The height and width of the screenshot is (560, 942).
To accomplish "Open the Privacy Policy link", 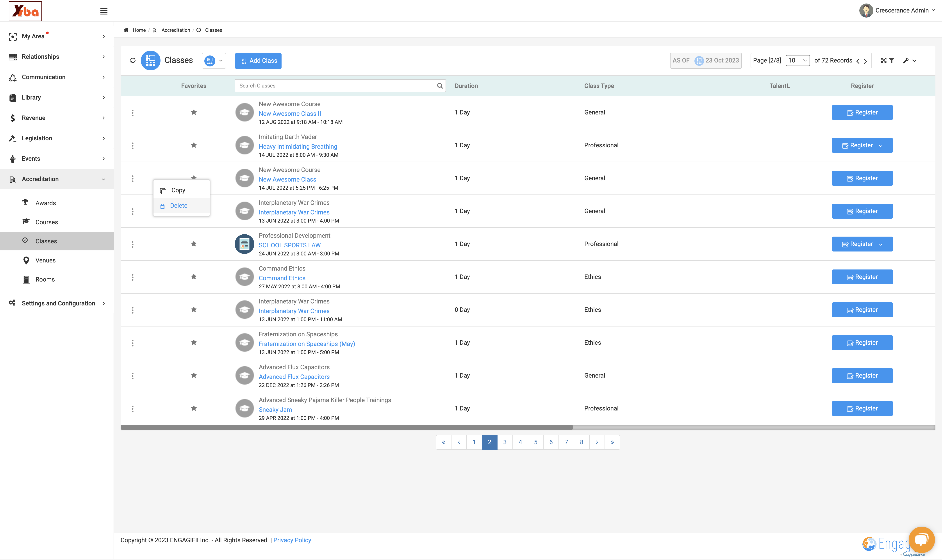I will 292,540.
